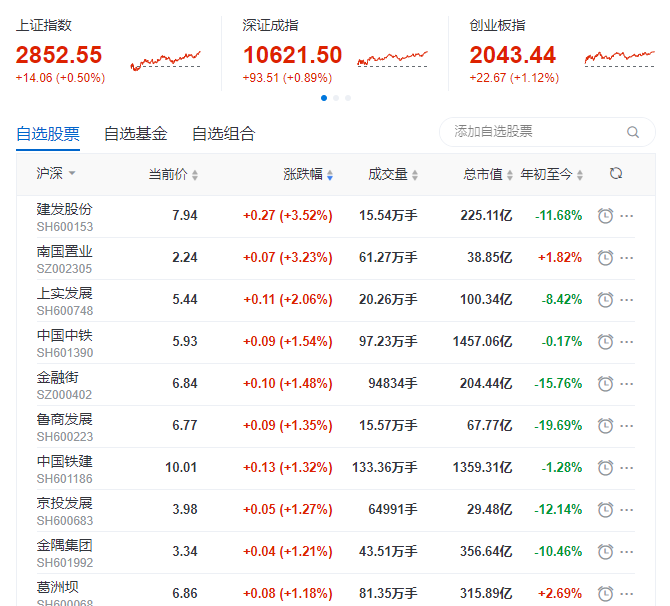Viewport: 670px width, 606px height.
Task: View 上证指数 mini trend chart
Action: 165,60
